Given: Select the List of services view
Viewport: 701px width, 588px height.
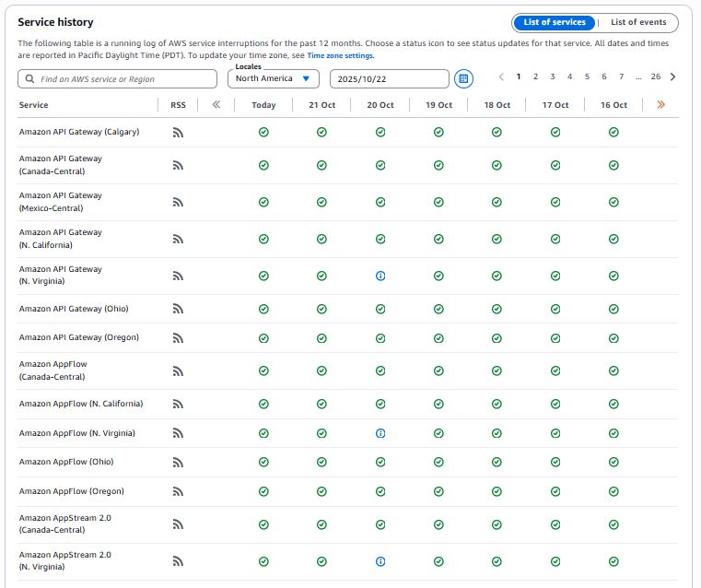Looking at the screenshot, I should pos(554,22).
